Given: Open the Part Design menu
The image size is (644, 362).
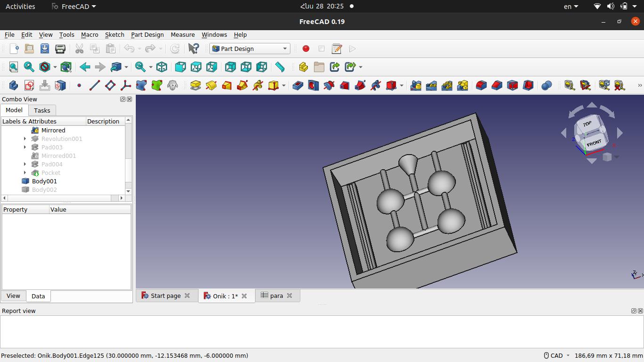Looking at the screenshot, I should tap(147, 34).
